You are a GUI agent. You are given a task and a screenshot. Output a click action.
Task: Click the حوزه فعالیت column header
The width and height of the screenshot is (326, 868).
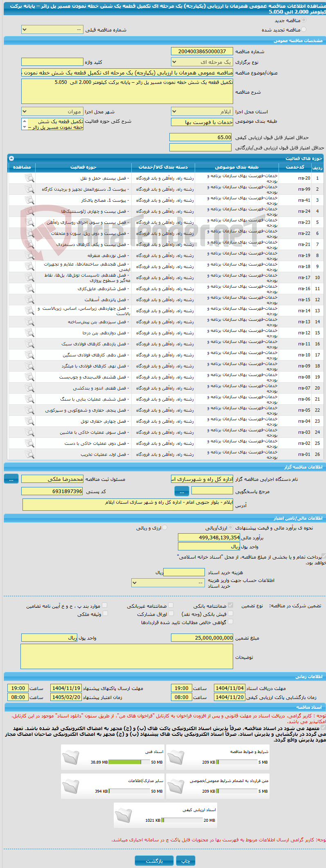pos(83,167)
